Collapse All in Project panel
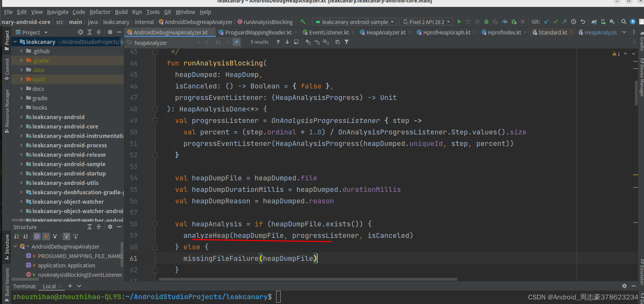The width and height of the screenshot is (644, 304). (99, 32)
